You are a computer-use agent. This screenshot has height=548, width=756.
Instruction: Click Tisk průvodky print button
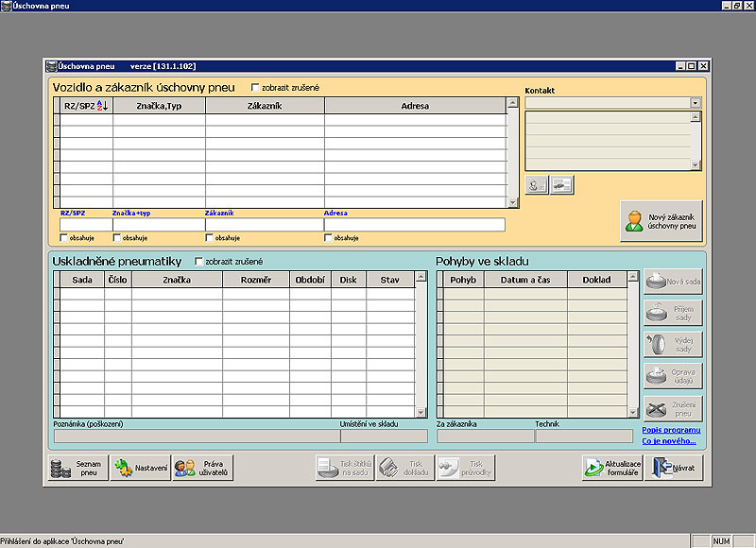point(466,468)
